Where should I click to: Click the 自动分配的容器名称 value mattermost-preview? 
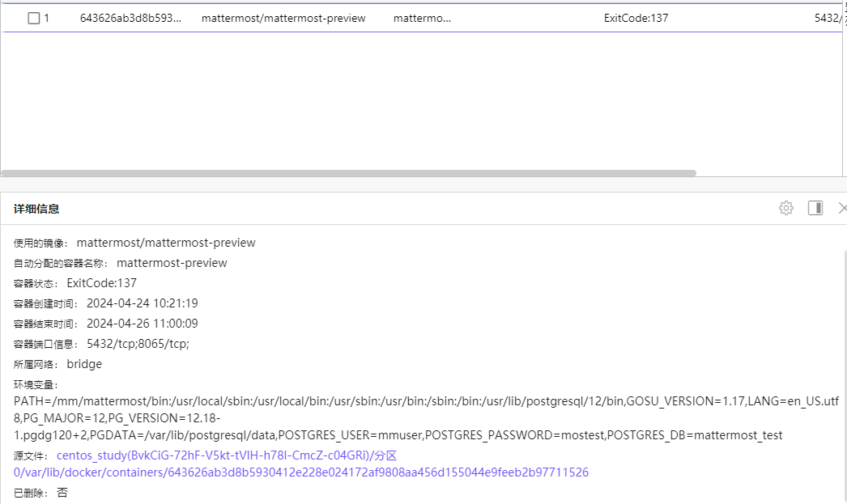(x=172, y=263)
